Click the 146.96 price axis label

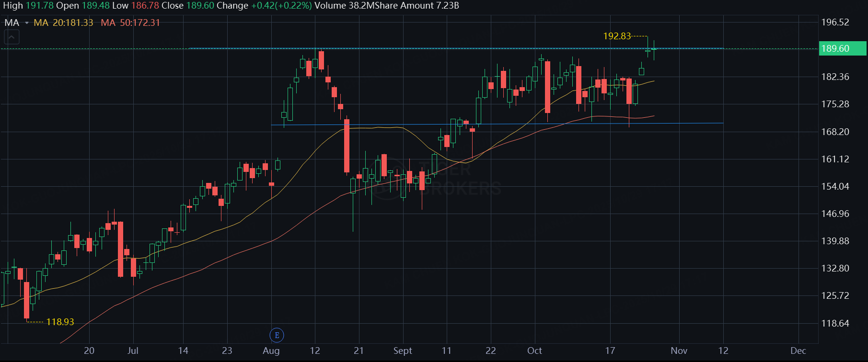835,214
